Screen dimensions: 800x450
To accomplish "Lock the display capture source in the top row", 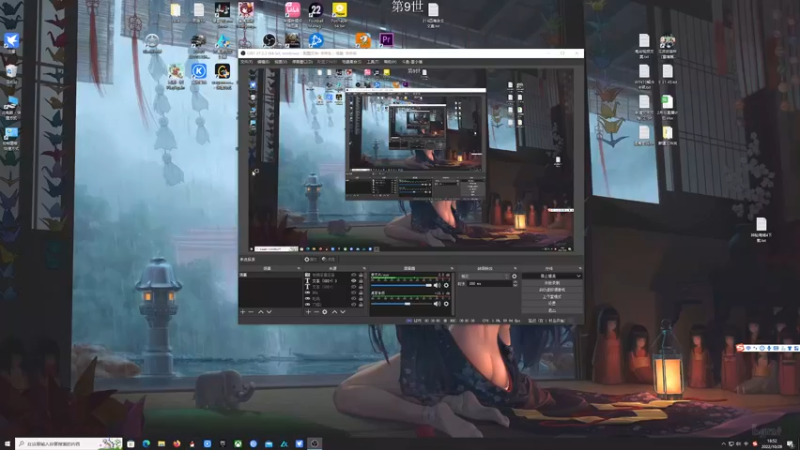I will [361, 275].
